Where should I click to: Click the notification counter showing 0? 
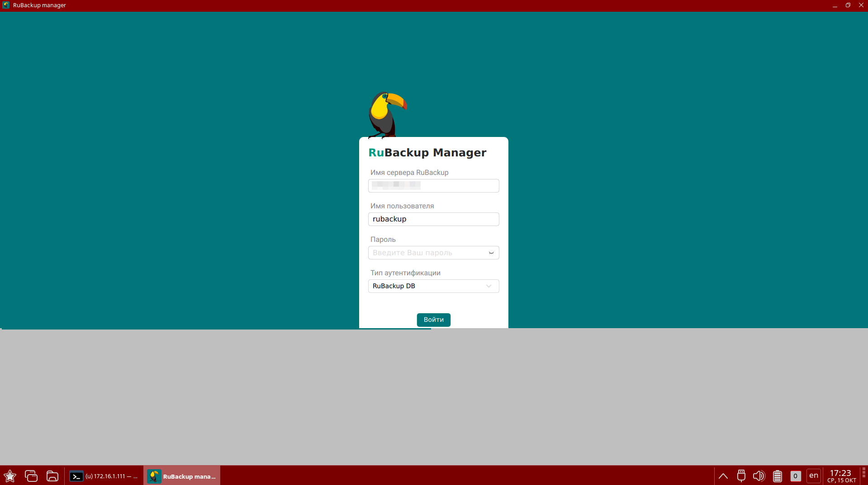(x=795, y=476)
